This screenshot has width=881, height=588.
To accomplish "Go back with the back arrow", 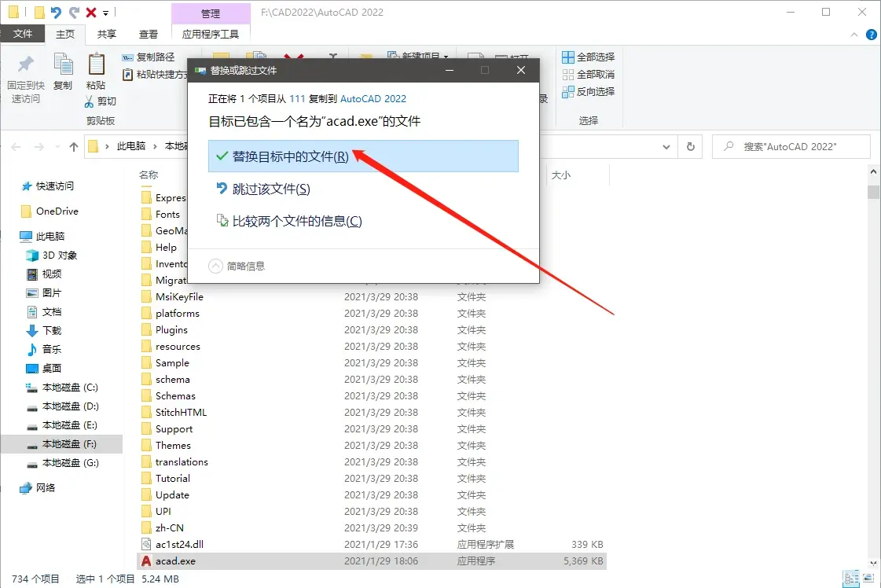I will point(16,147).
